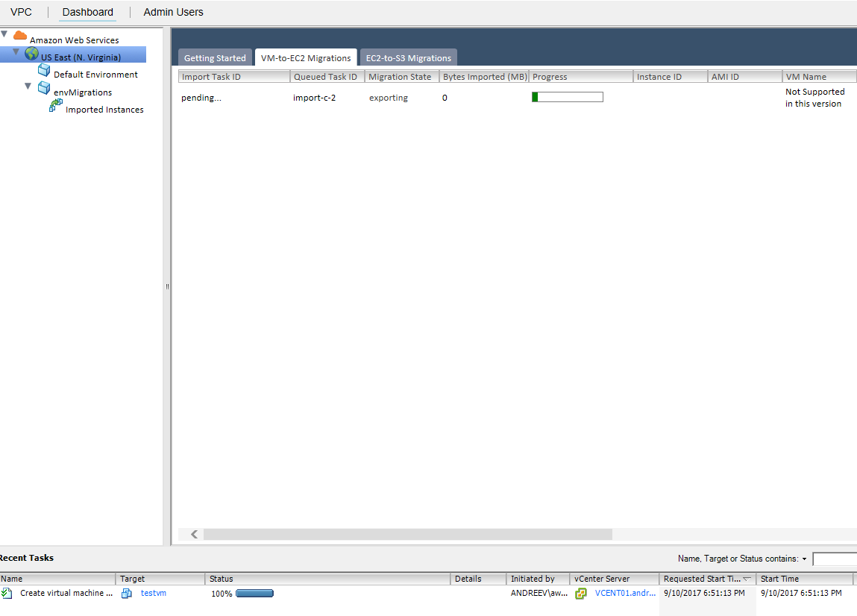Select the 'Create virtual machine ...' task name

(66, 593)
